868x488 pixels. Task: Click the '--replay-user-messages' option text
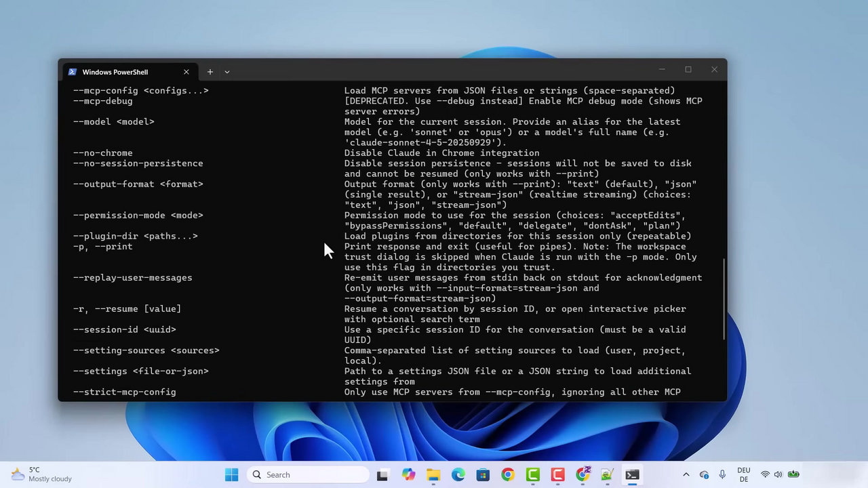(133, 278)
